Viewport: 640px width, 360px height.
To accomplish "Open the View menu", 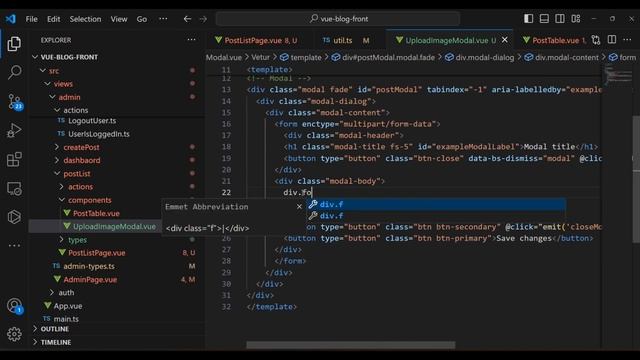I will coord(119,19).
